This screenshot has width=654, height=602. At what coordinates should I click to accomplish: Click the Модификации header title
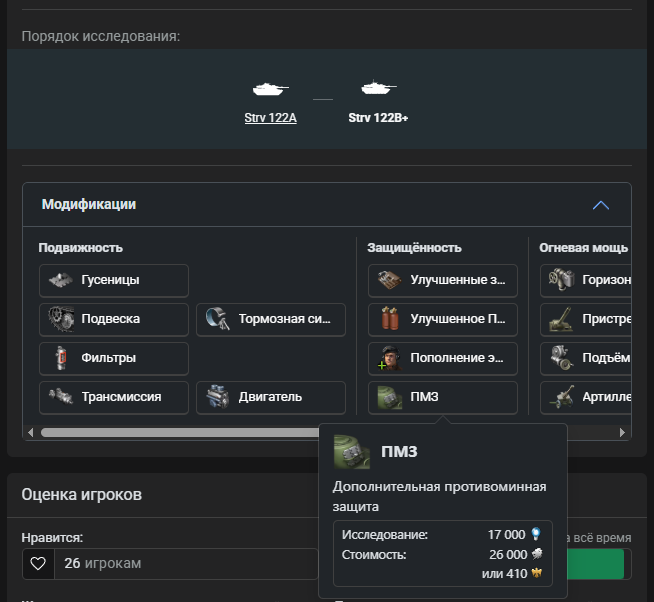point(89,204)
